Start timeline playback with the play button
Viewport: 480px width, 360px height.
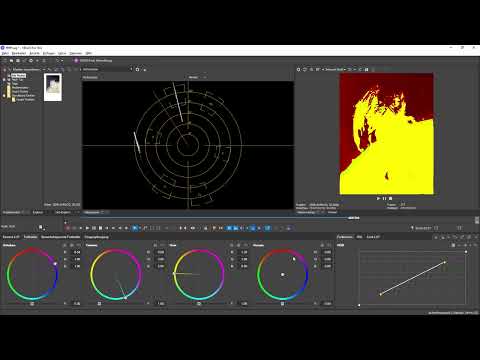87,228
